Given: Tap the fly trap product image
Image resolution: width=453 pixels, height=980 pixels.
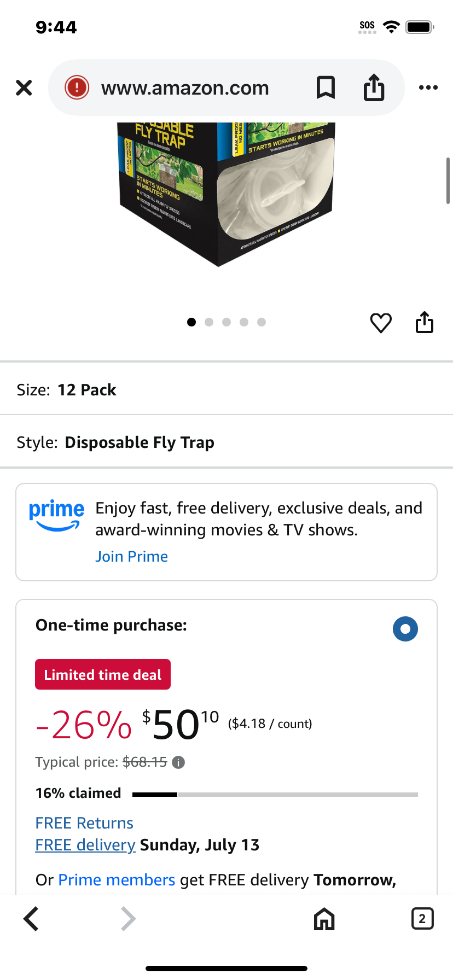Looking at the screenshot, I should (x=226, y=194).
